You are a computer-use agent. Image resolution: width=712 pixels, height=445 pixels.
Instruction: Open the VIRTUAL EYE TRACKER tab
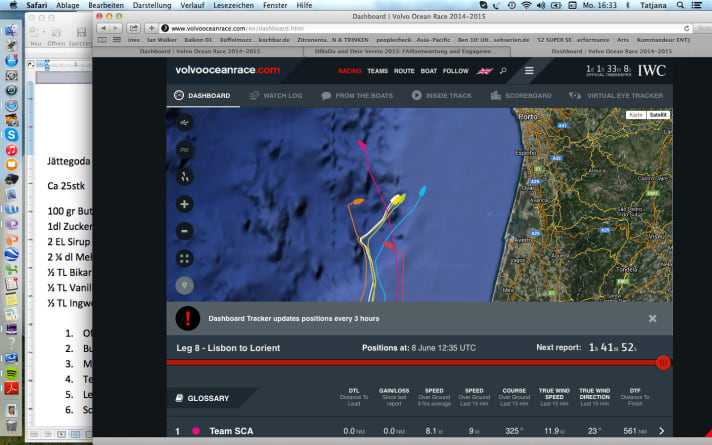point(616,95)
